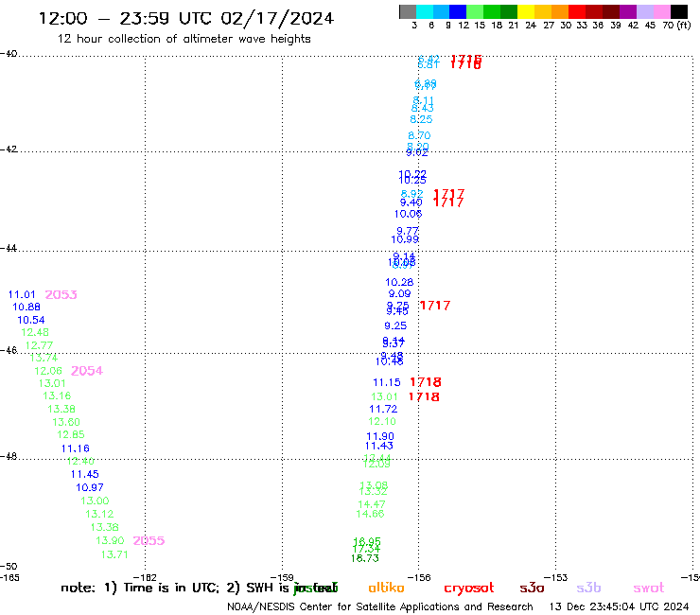Click wave height value '11.90'
The image size is (700, 615).
(380, 436)
